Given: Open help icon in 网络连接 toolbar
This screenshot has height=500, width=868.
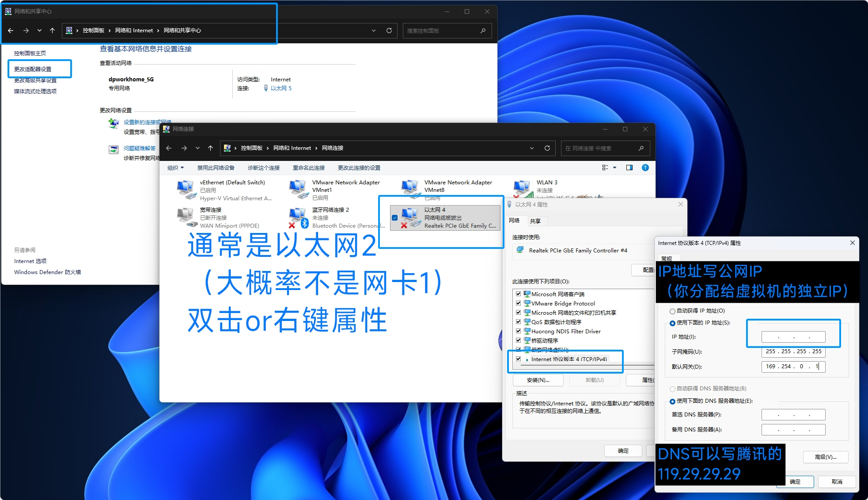Looking at the screenshot, I should pos(645,168).
